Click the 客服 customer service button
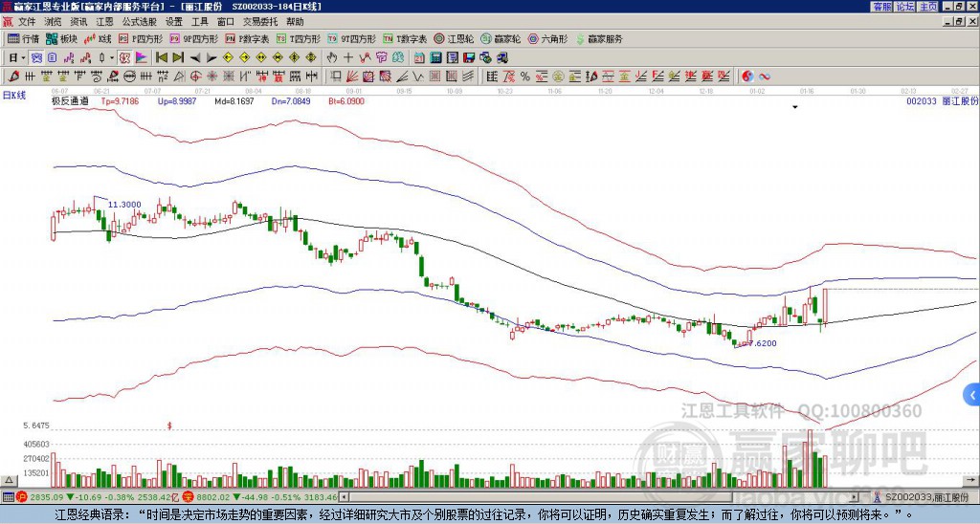The height and width of the screenshot is (524, 980). (881, 7)
